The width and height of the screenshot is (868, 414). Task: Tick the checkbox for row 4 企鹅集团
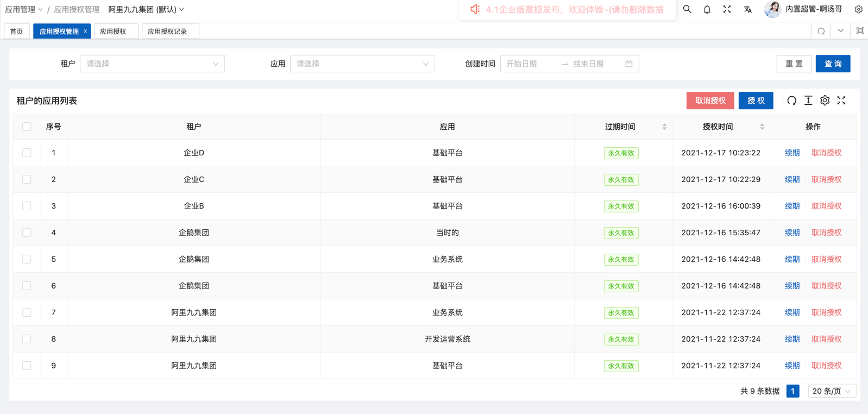27,233
